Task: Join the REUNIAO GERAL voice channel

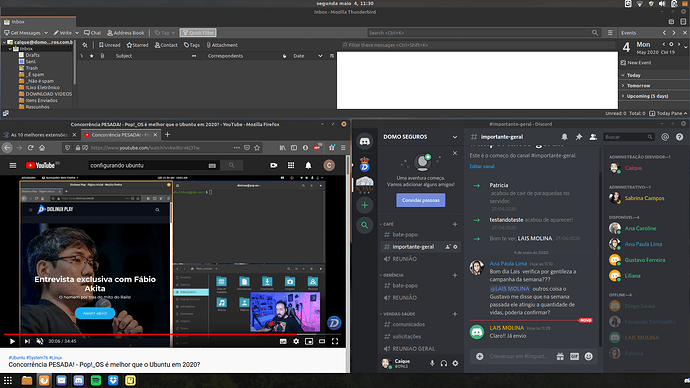Action: [x=413, y=348]
